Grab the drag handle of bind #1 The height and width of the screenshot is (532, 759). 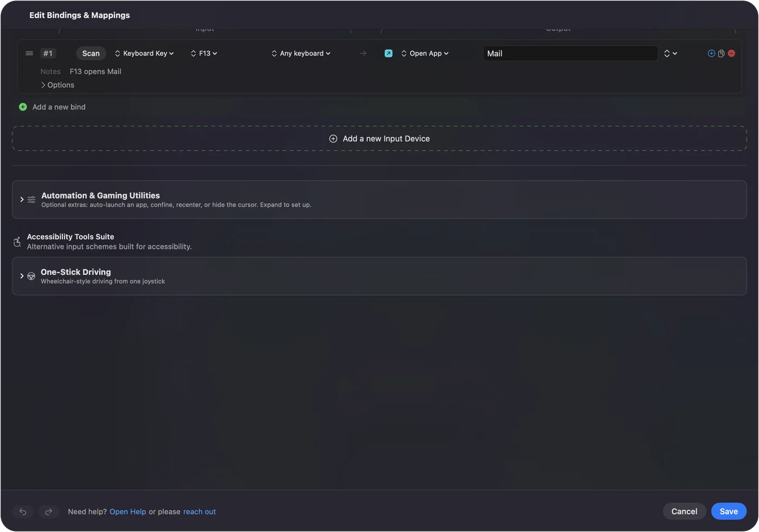click(x=29, y=53)
